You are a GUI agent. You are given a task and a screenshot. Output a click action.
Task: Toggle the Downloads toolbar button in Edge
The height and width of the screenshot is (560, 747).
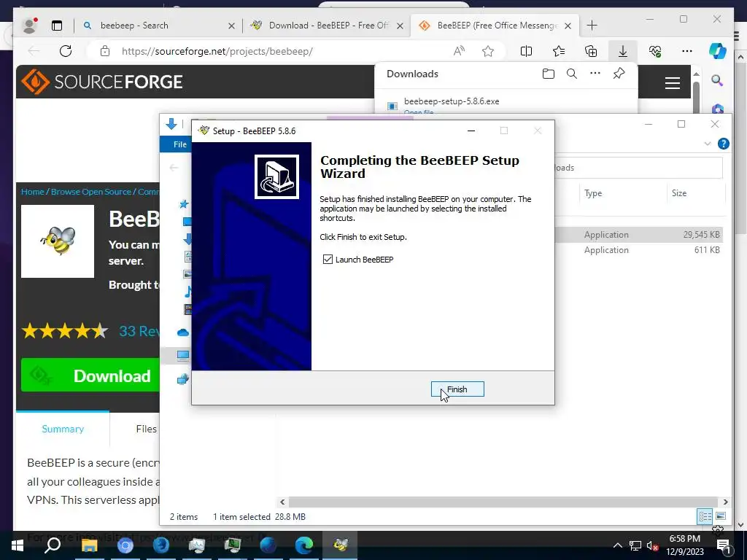coord(623,52)
